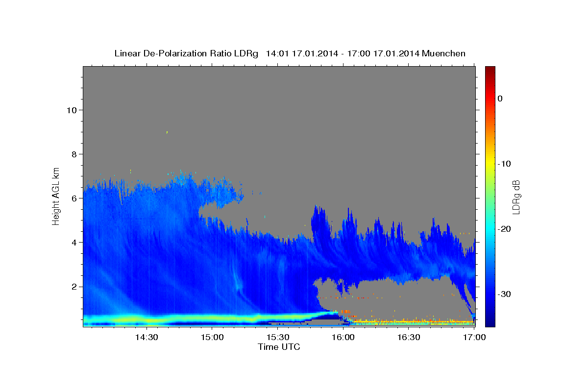Click the "8" height tick label

pos(74,154)
